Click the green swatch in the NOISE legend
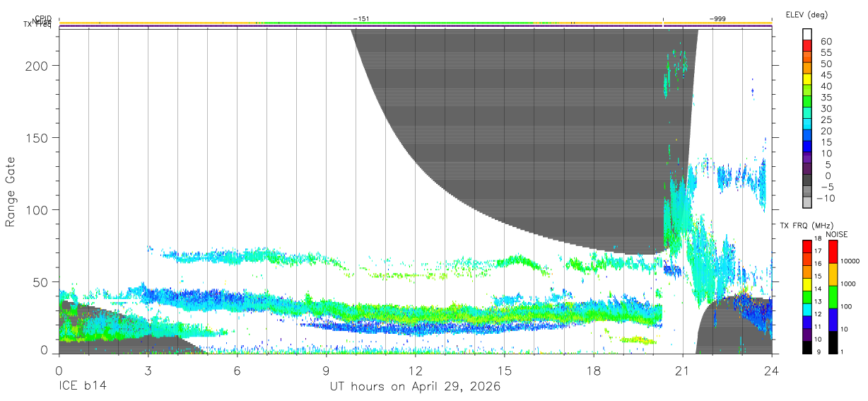The image size is (868, 401). 833,297
